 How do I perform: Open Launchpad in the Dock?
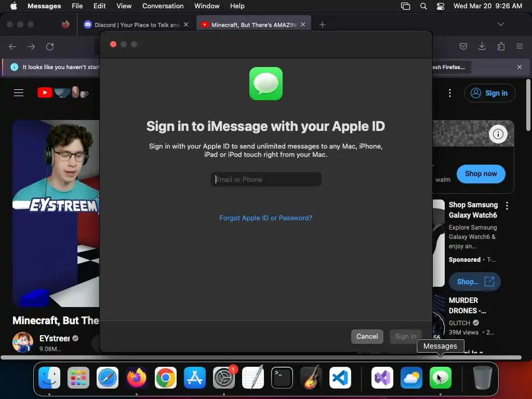coord(78,378)
